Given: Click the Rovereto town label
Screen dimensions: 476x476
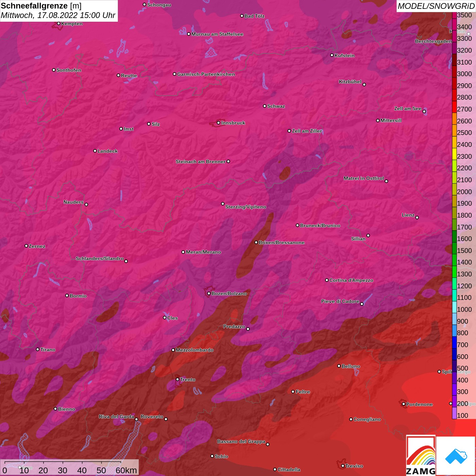Looking at the screenshot, I should 152,417.
